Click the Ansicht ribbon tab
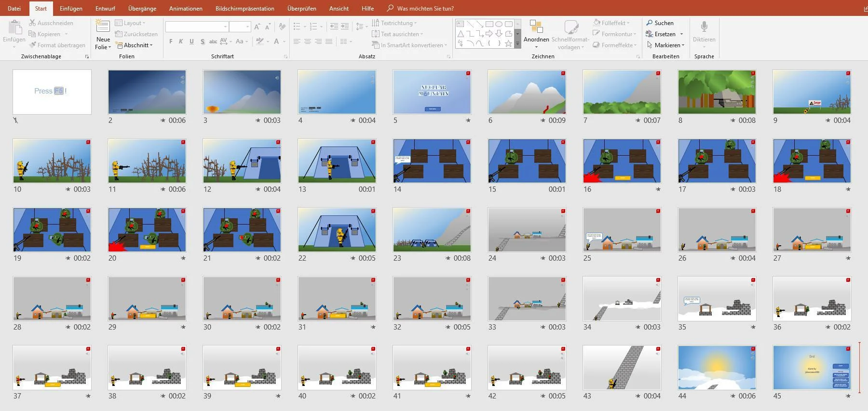868x411 pixels. click(339, 8)
